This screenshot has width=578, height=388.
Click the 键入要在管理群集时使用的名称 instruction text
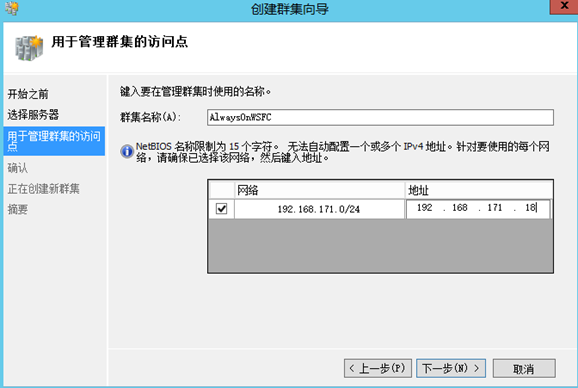coord(195,91)
